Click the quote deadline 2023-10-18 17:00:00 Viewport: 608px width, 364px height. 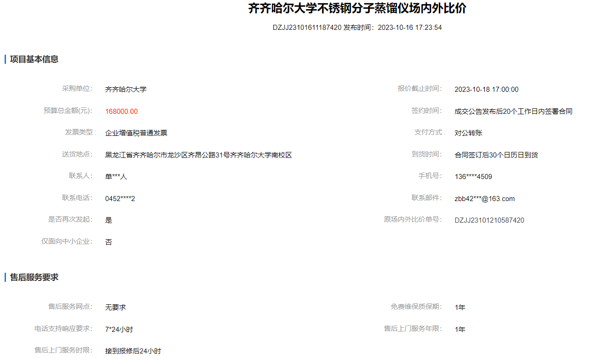(486, 90)
